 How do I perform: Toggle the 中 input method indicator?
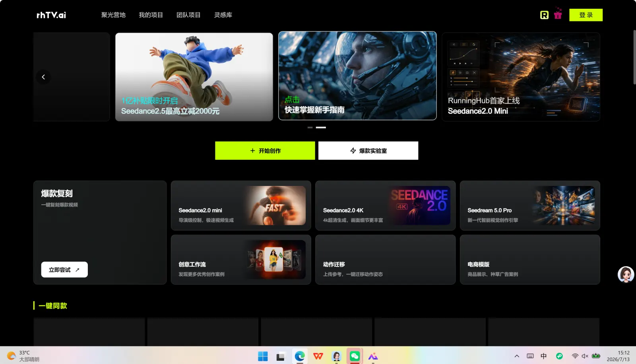544,356
